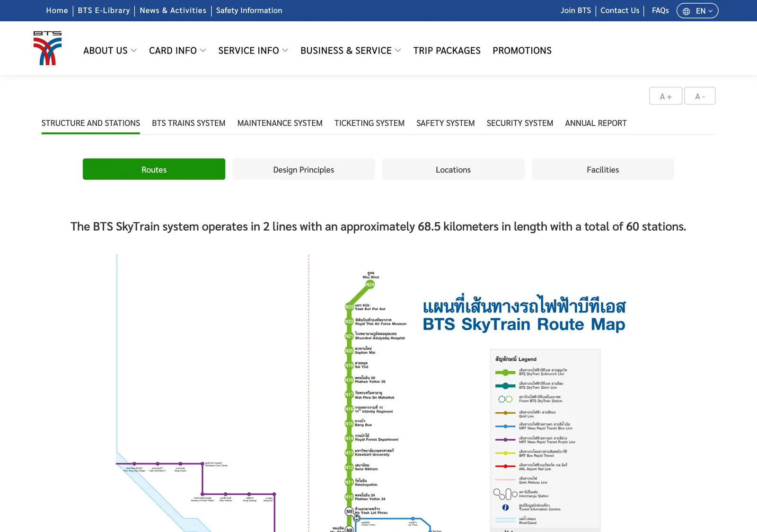Open the Join BTS link
The width and height of the screenshot is (757, 532).
[575, 10]
